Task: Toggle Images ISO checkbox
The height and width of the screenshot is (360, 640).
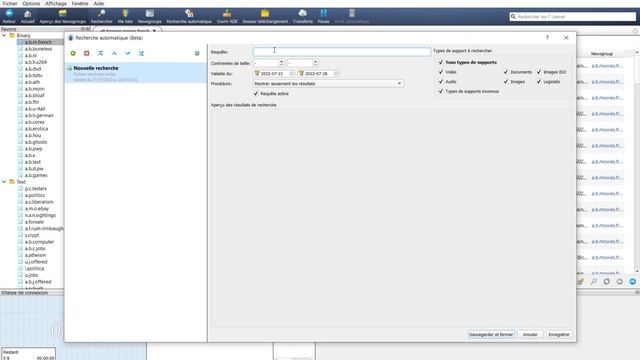Action: tap(539, 72)
